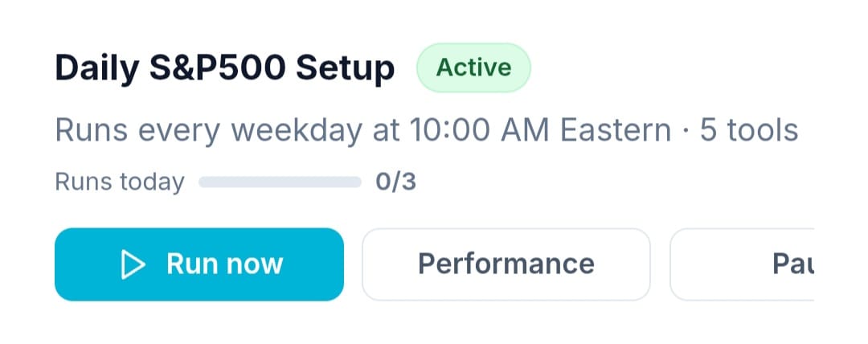Click the word Active in the badge

tap(474, 68)
